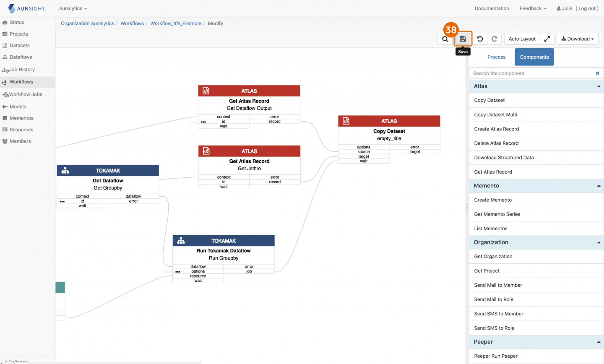
Task: Click Tokamak icon on Run Groupby node
Action: [181, 241]
